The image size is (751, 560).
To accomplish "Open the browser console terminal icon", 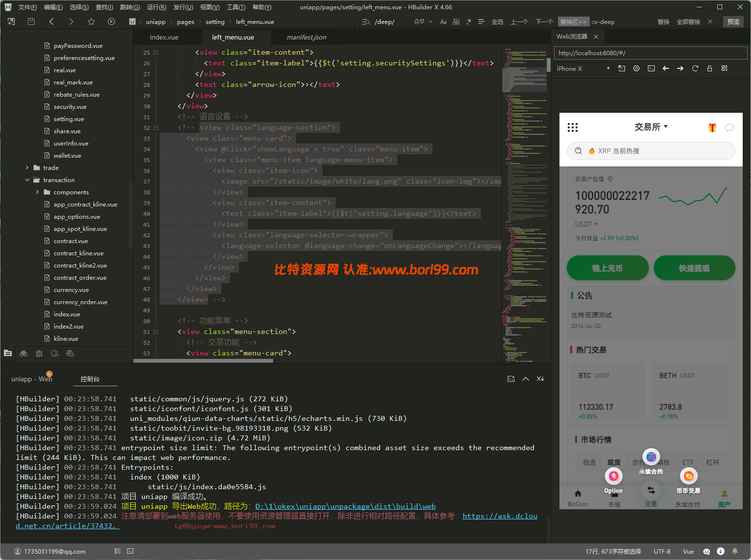I will click(x=651, y=68).
